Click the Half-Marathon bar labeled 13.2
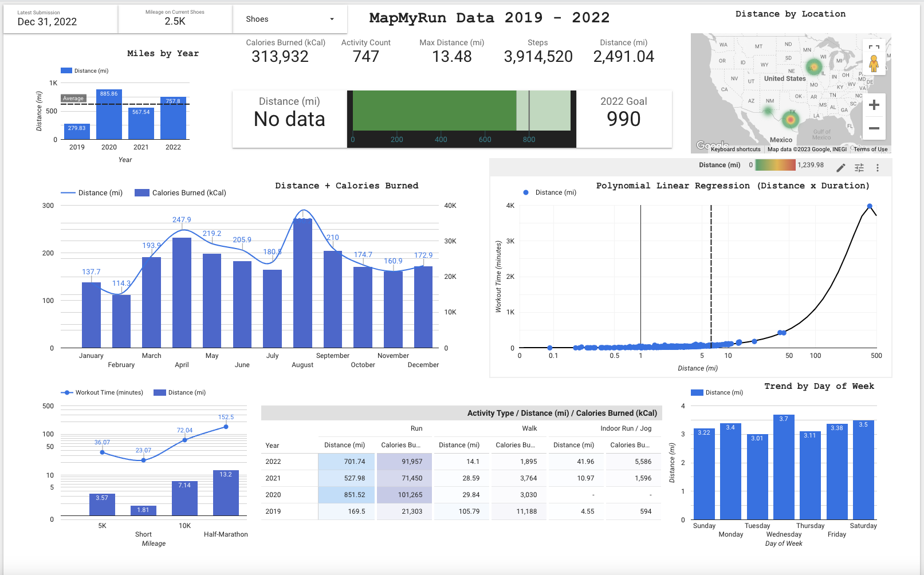The width and height of the screenshot is (924, 575). click(x=226, y=493)
